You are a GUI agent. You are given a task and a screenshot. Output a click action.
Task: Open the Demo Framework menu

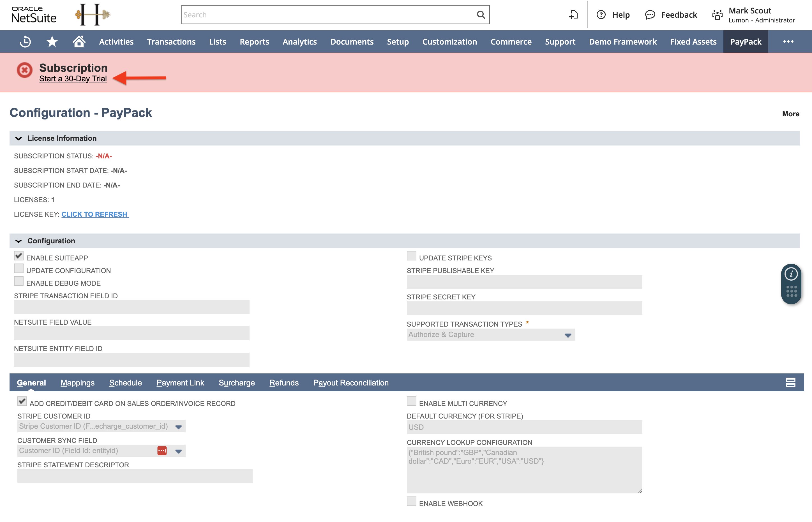tap(623, 42)
